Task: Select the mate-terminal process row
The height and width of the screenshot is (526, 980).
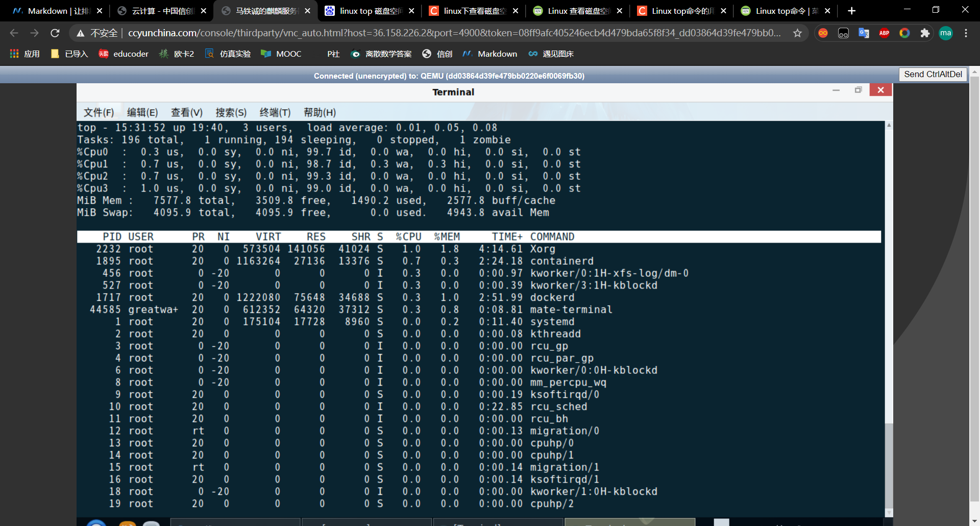Action: pos(479,309)
